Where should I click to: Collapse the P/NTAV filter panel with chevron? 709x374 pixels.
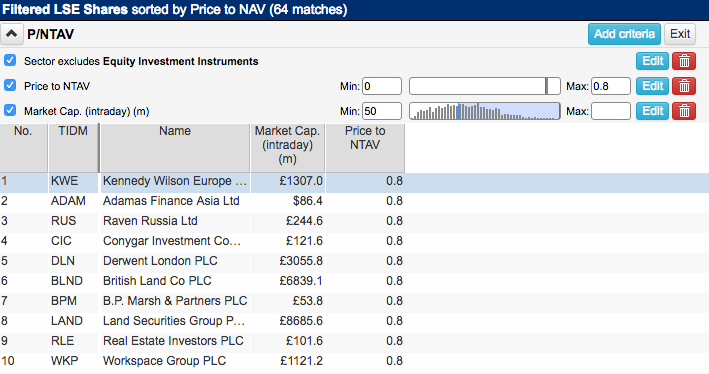click(x=12, y=34)
